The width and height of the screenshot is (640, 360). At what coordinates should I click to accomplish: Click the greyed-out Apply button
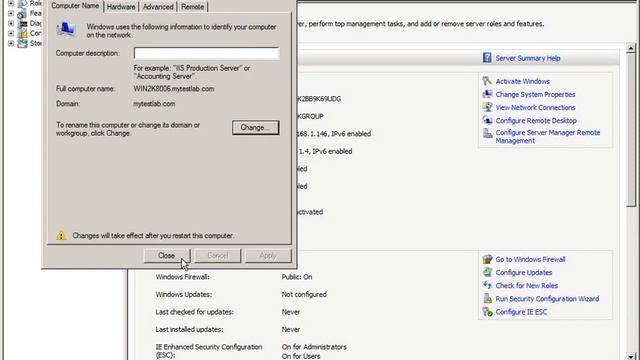(x=268, y=256)
